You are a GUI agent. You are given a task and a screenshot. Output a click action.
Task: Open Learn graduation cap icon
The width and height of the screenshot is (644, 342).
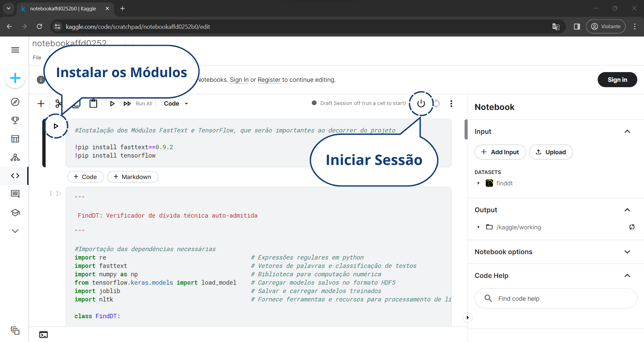15,213
